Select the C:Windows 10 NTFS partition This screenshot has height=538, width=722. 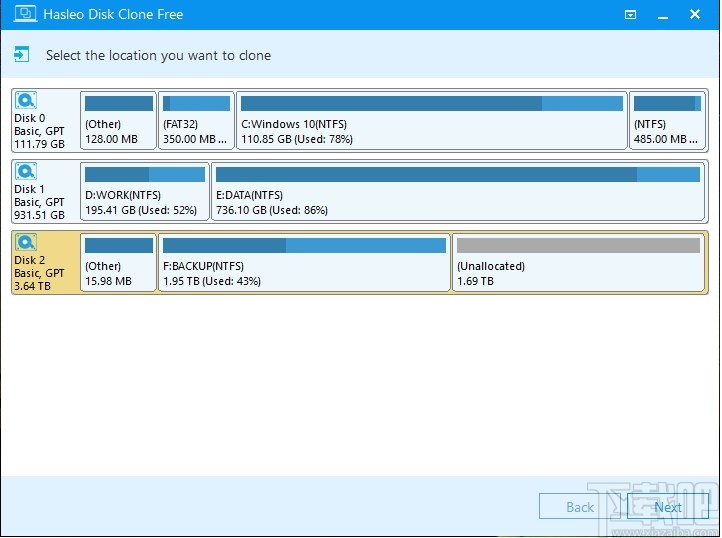pyautogui.click(x=432, y=120)
